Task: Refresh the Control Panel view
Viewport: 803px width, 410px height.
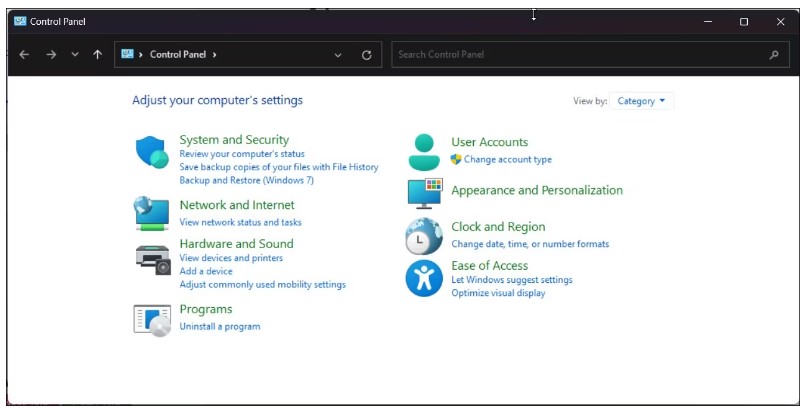Action: [367, 55]
